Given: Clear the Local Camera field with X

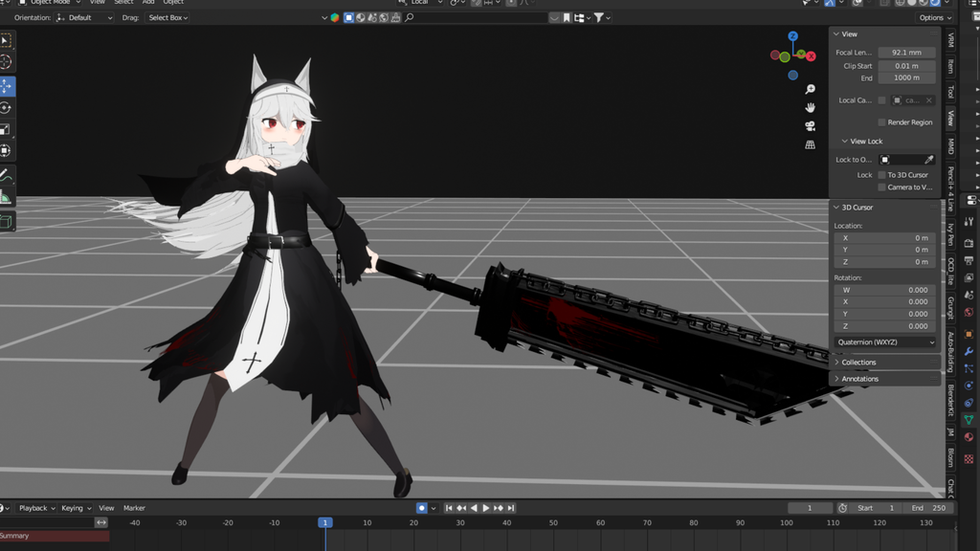Looking at the screenshot, I should click(928, 99).
